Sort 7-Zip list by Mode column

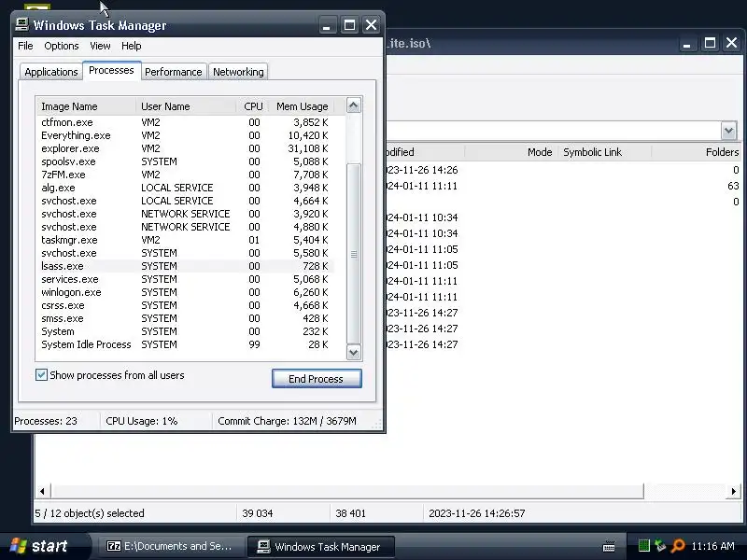click(510, 152)
